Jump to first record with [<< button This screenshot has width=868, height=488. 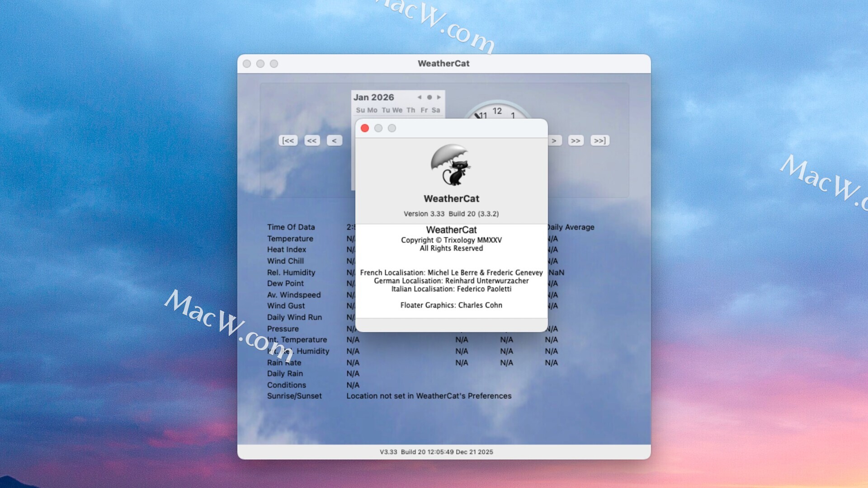click(x=288, y=141)
